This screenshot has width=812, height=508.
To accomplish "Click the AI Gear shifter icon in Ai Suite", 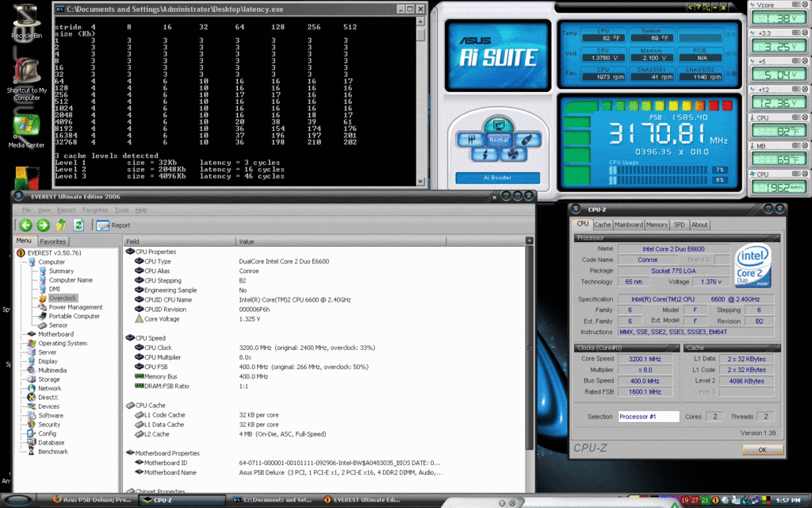I will coord(472,140).
